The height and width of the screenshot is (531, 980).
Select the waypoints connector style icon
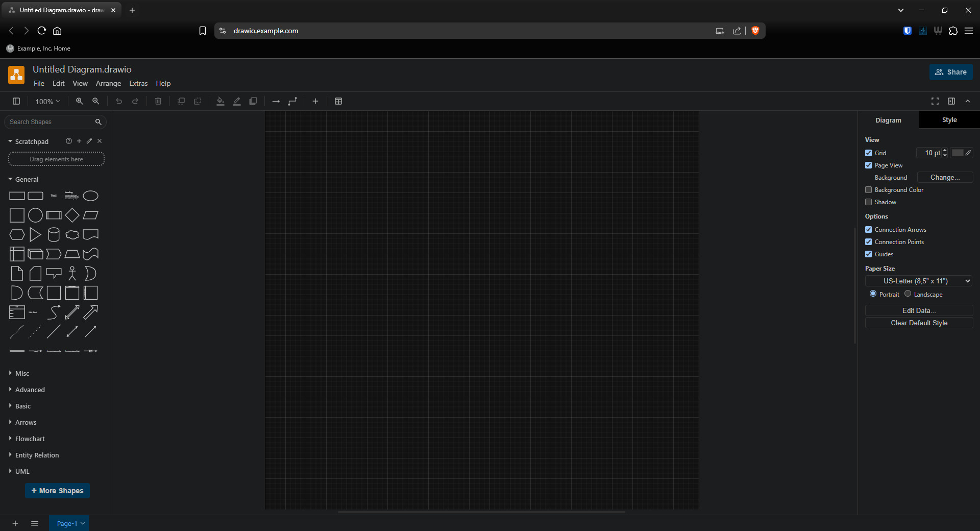click(x=292, y=101)
